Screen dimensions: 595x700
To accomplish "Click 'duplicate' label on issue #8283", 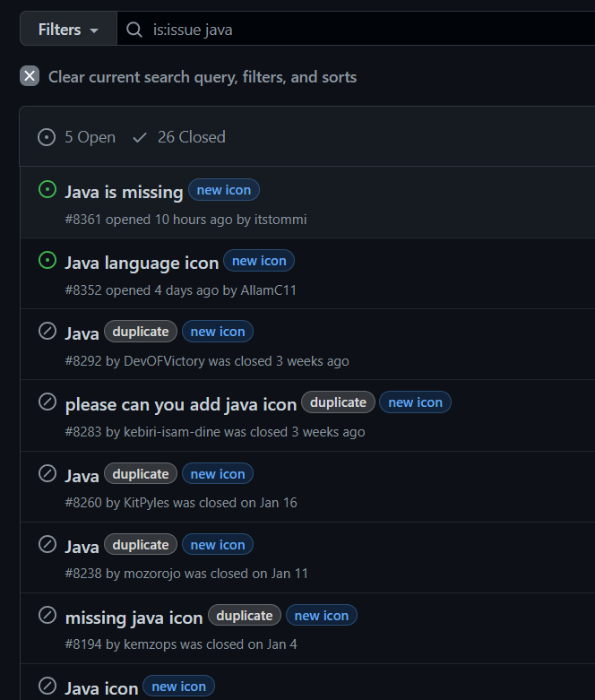I will pyautogui.click(x=339, y=402).
